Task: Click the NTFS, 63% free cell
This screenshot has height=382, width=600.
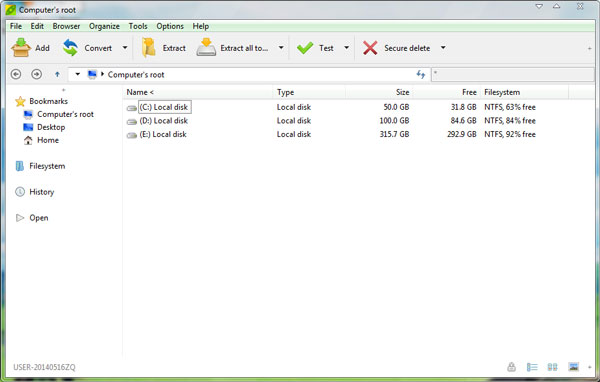Action: pyautogui.click(x=510, y=107)
